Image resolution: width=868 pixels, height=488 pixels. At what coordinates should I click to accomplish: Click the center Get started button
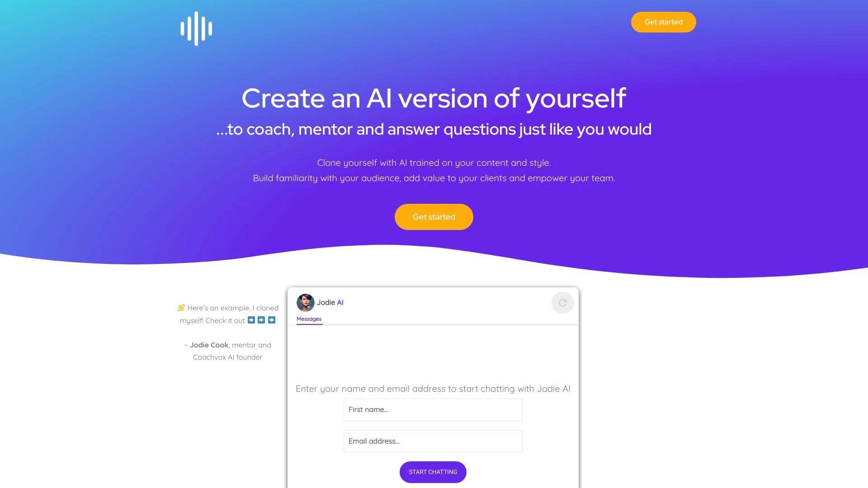434,216
